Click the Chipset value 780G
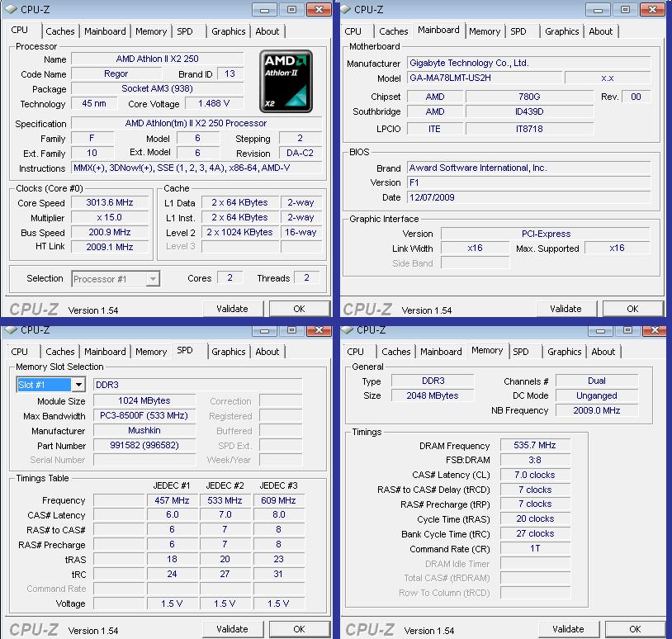The image size is (672, 639). coord(529,97)
